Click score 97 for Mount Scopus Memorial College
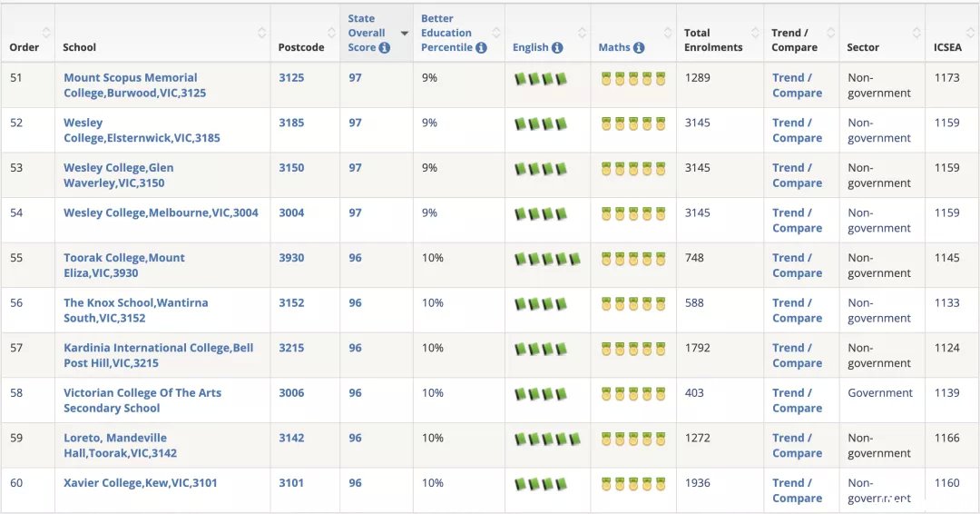 tap(355, 77)
